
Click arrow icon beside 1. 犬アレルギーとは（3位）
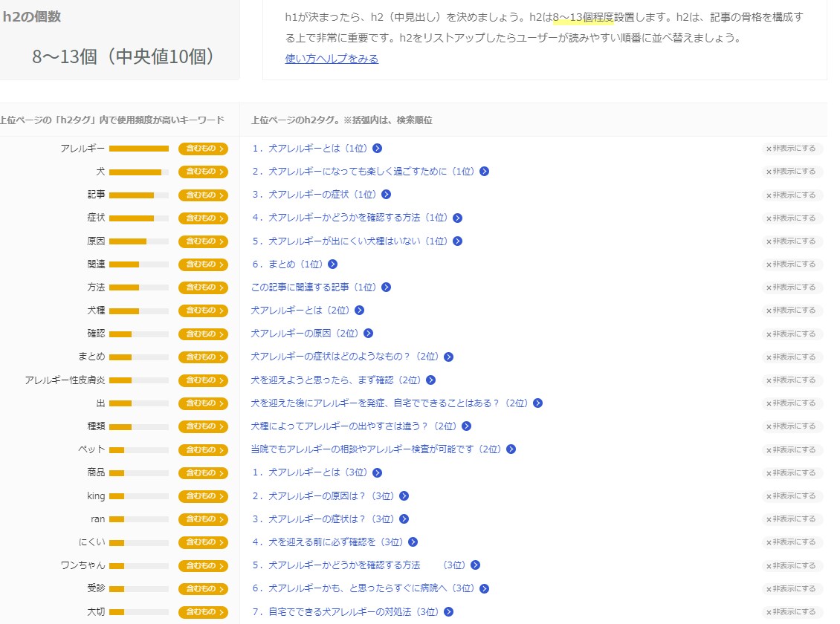[x=377, y=472]
